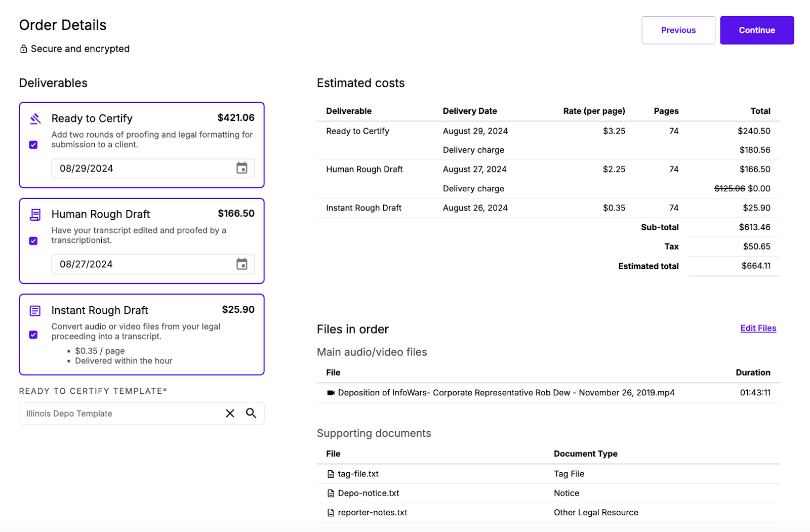Click the $664.11 estimated total value
The image size is (810, 532).
point(756,266)
